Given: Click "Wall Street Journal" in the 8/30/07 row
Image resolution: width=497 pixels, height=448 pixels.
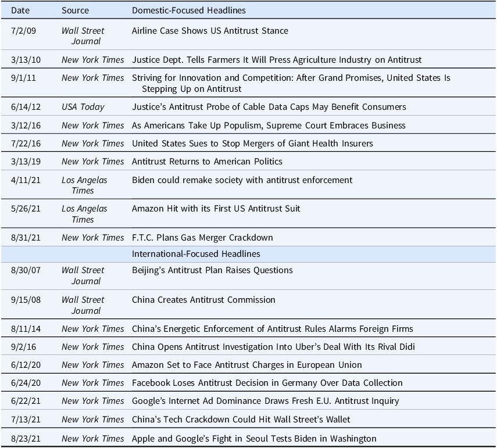Looking at the screenshot, I should 83,275.
